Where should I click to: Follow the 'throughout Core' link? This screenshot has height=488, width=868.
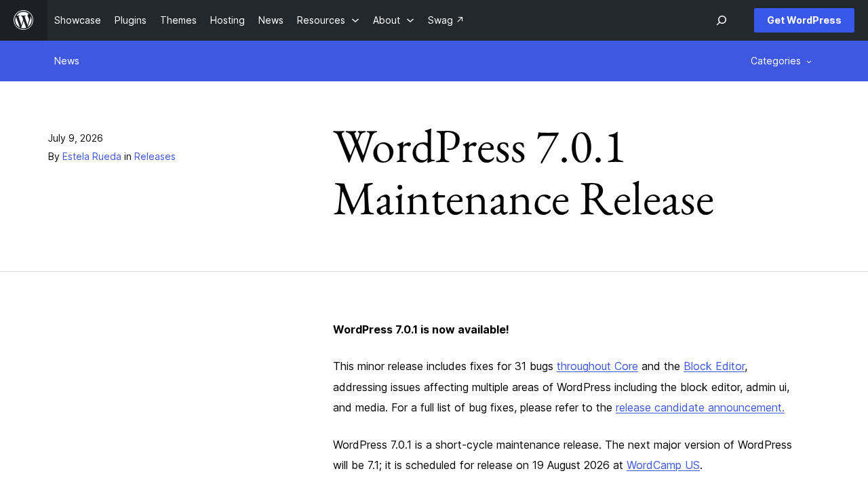pos(597,367)
